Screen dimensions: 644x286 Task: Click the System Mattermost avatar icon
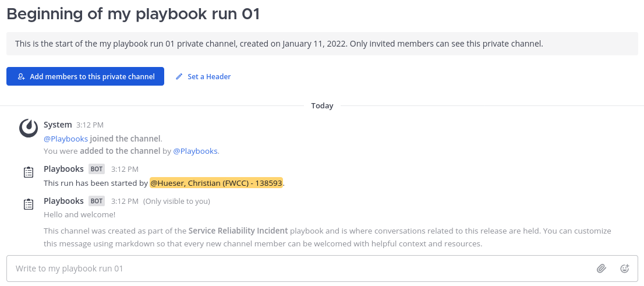[29, 128]
